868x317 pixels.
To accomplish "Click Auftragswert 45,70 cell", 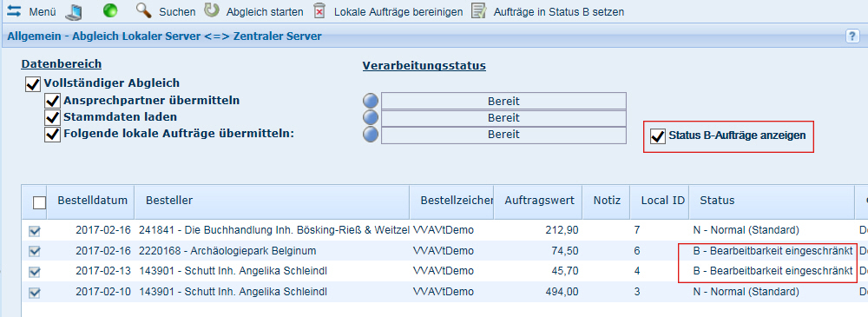I will (565, 272).
